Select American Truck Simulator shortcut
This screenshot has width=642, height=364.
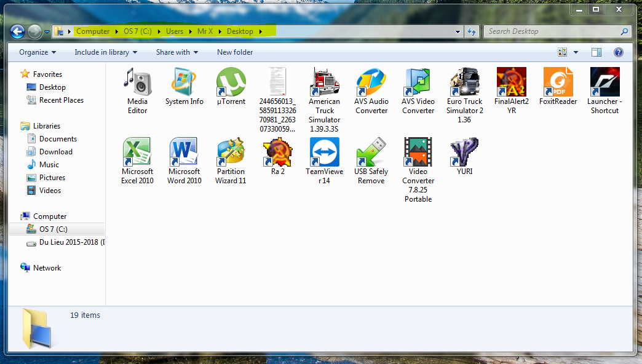tap(324, 100)
